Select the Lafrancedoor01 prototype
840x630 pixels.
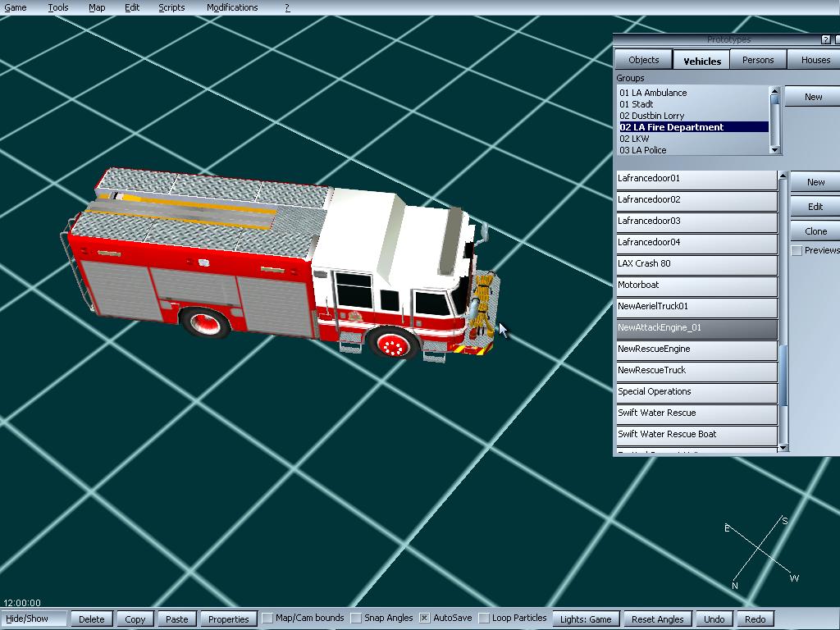coord(696,180)
